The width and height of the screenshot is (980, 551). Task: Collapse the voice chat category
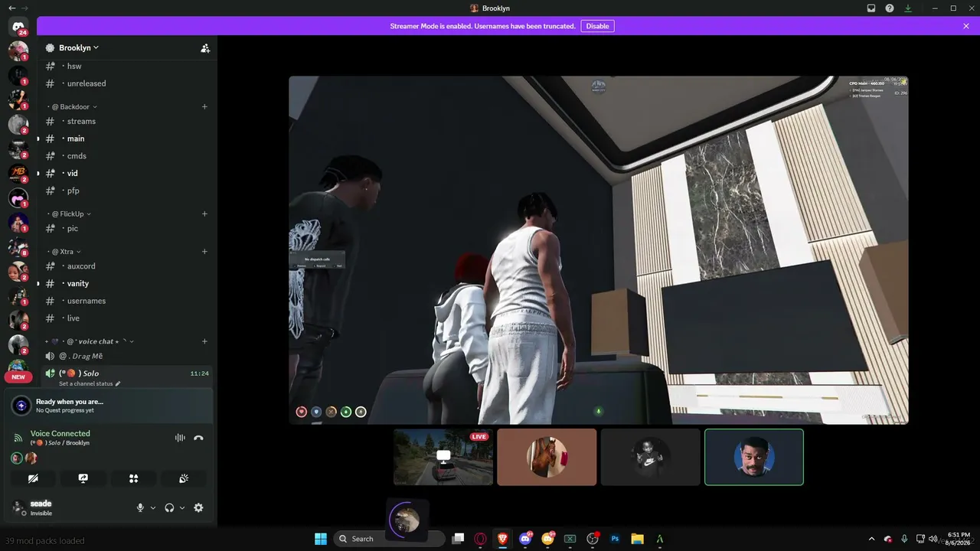(x=90, y=341)
